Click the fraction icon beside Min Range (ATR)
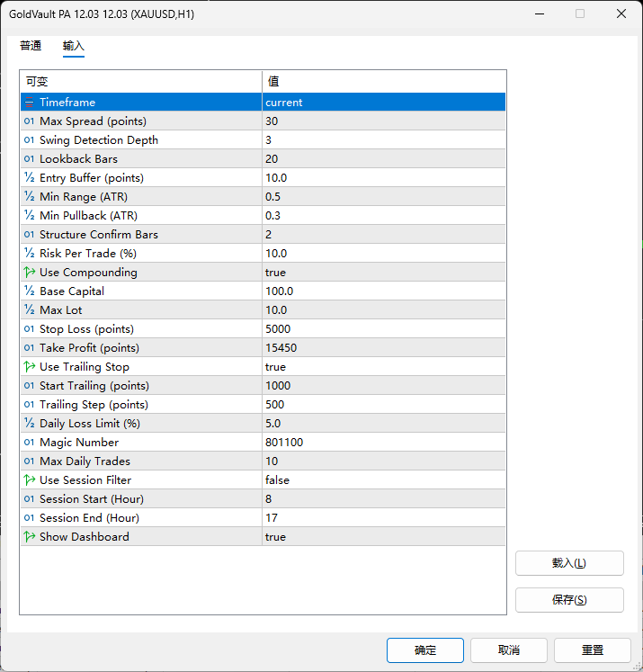 pos(29,196)
